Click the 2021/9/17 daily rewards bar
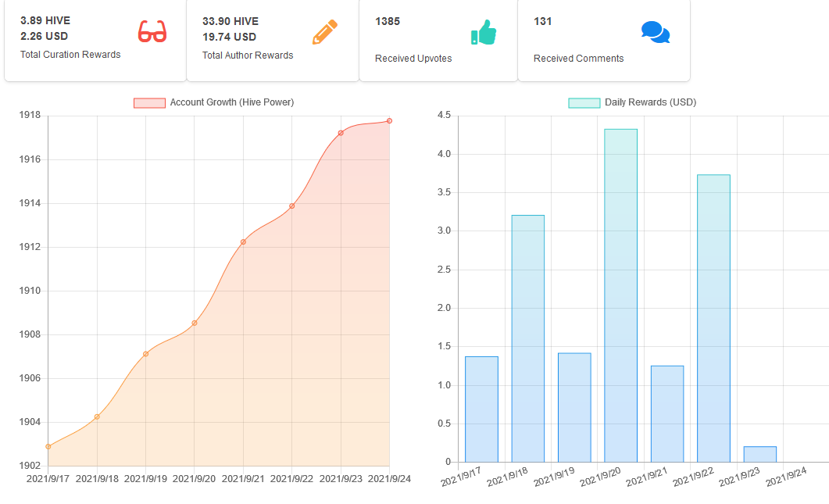This screenshot has width=829, height=504. point(481,409)
